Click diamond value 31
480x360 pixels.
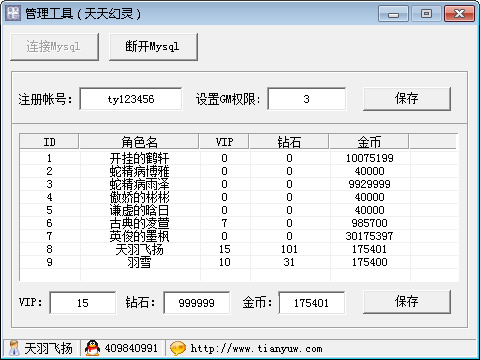[x=289, y=262]
